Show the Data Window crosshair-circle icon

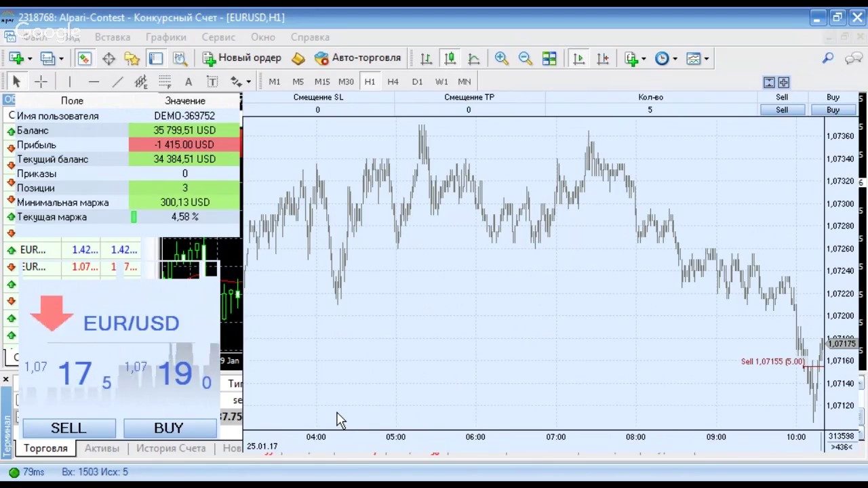point(108,58)
